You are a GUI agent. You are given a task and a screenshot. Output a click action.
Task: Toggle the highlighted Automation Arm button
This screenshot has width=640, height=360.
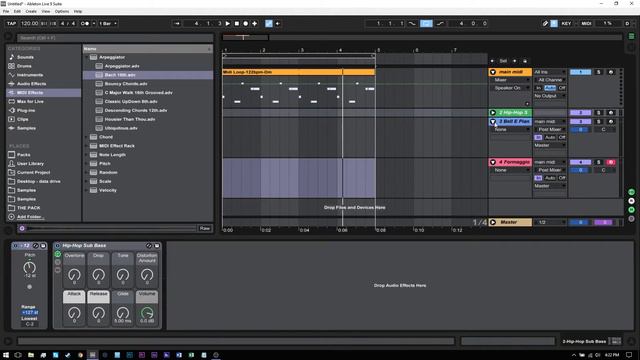(x=269, y=24)
